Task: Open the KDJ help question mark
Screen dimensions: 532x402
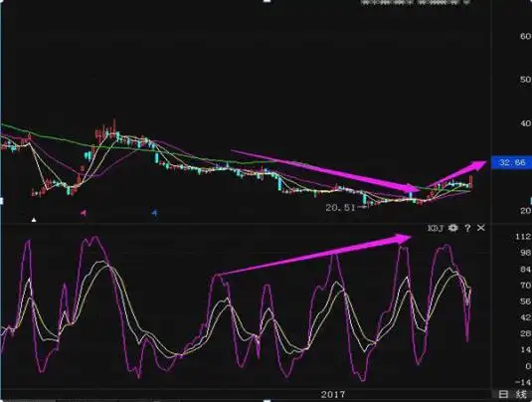Action: [x=468, y=228]
